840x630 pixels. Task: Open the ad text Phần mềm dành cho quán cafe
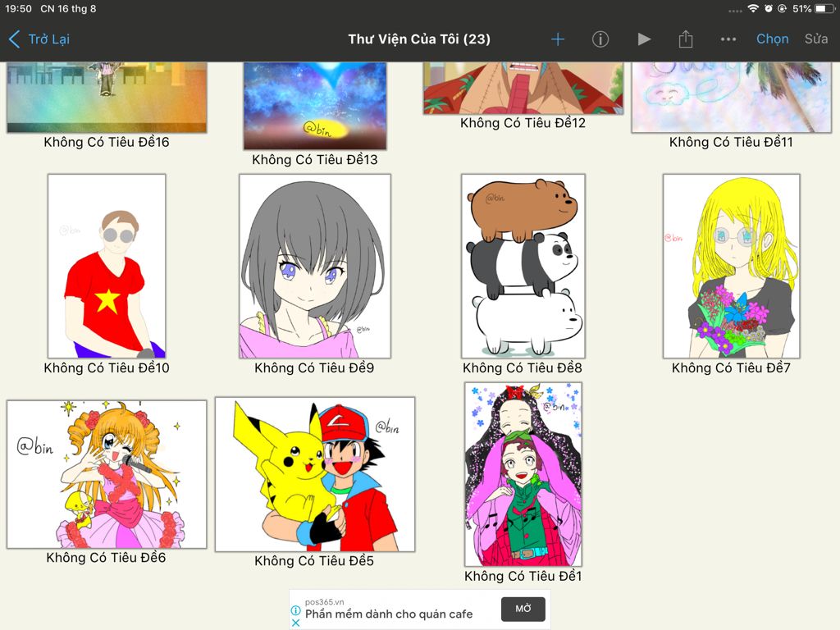(389, 614)
